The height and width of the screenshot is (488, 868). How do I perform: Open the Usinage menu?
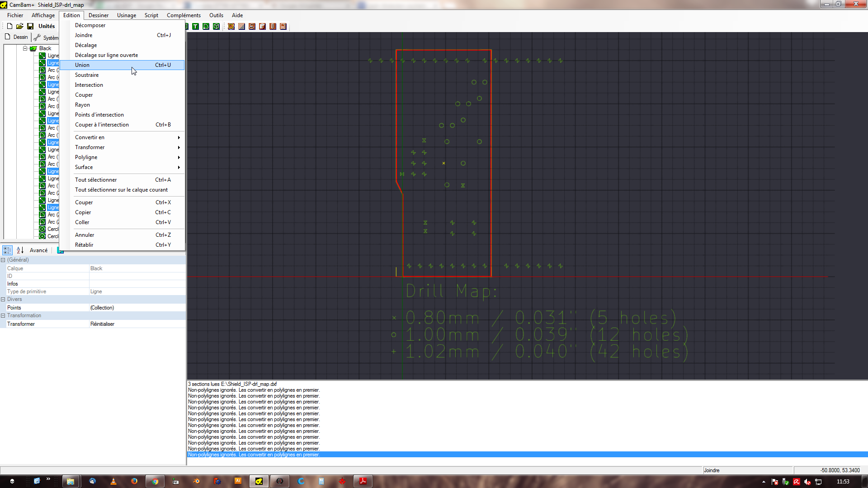[x=127, y=15]
